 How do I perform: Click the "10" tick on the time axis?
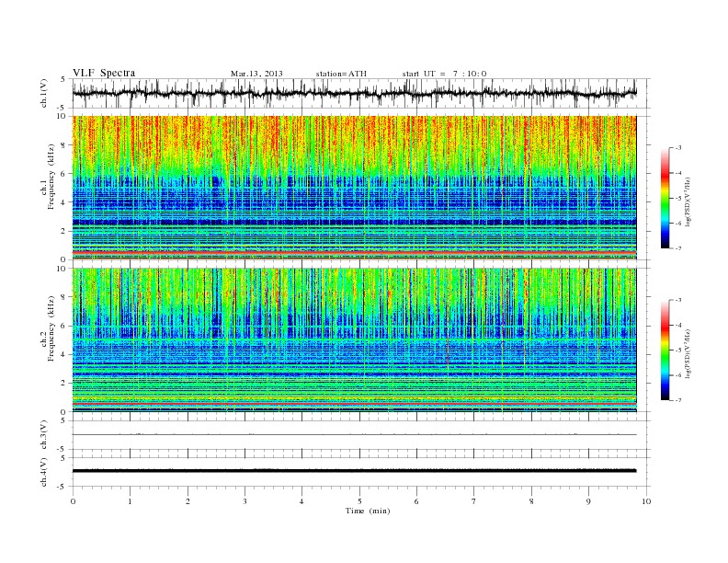646,501
